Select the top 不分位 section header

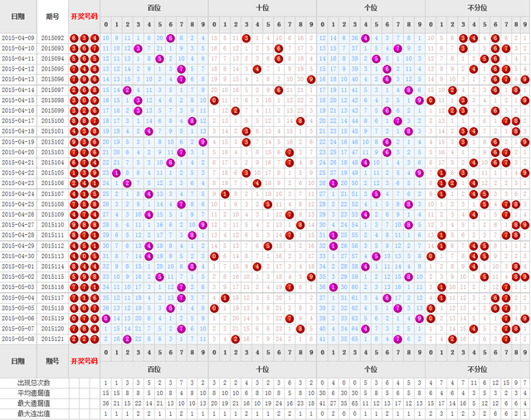478,7
